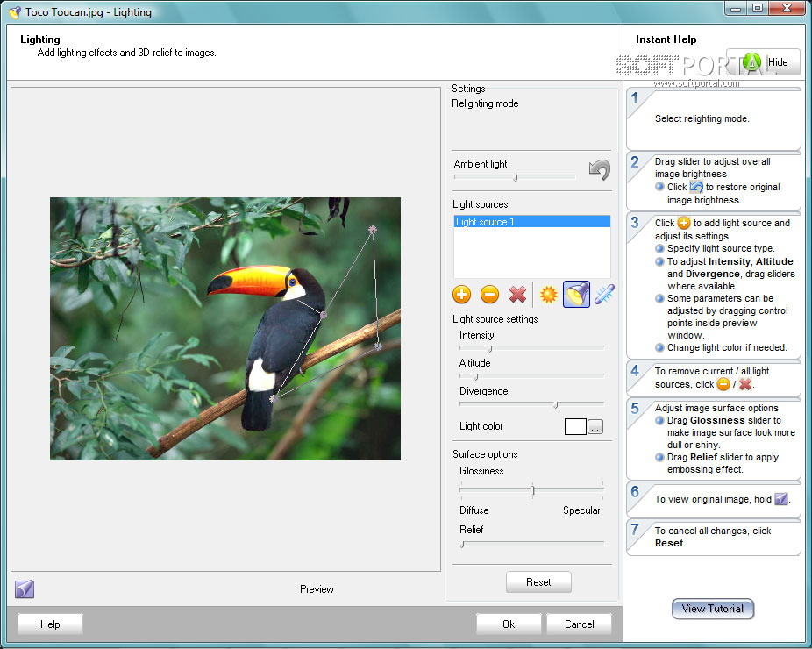The image size is (812, 649).
Task: Click the view original icon in help step 6
Action: 781,499
